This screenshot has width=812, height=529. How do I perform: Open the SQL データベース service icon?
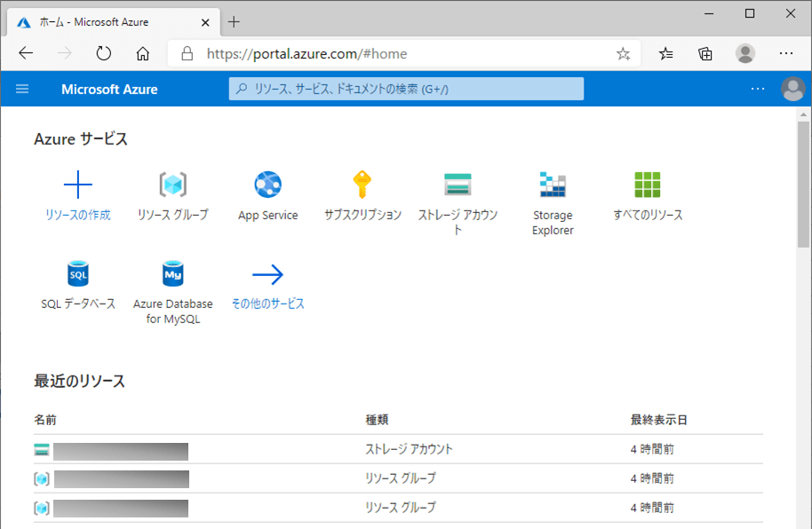click(x=78, y=273)
